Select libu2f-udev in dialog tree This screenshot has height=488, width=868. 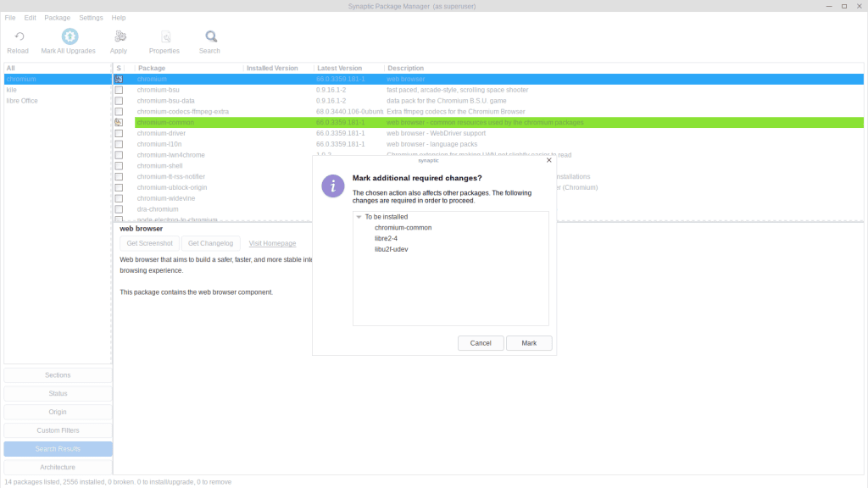392,250
